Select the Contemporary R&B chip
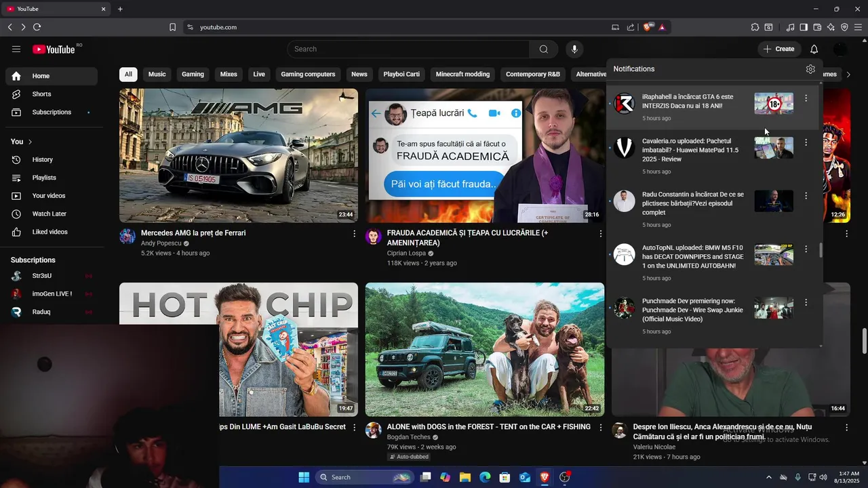Image resolution: width=868 pixels, height=488 pixels. tap(533, 75)
